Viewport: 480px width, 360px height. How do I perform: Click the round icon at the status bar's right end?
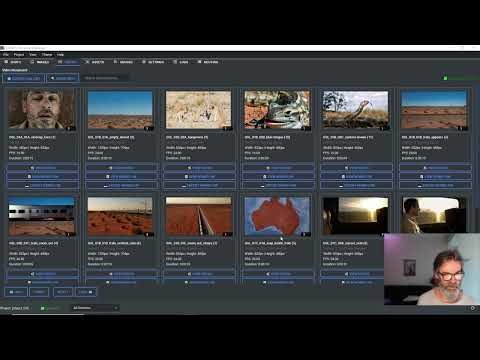click(473, 308)
